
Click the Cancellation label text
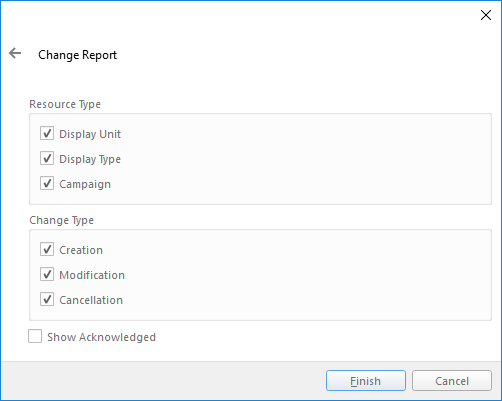pyautogui.click(x=91, y=300)
